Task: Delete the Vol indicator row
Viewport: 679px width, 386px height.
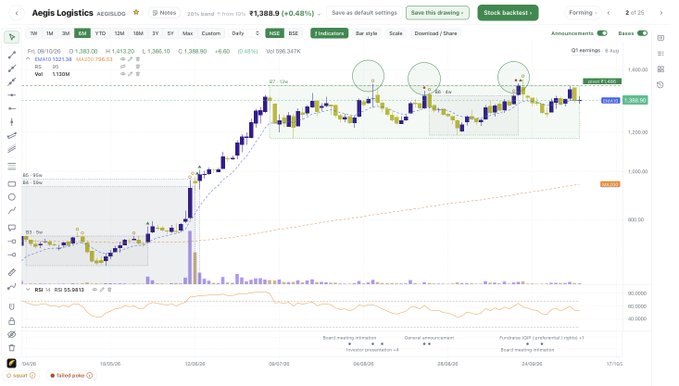Action: (x=138, y=74)
